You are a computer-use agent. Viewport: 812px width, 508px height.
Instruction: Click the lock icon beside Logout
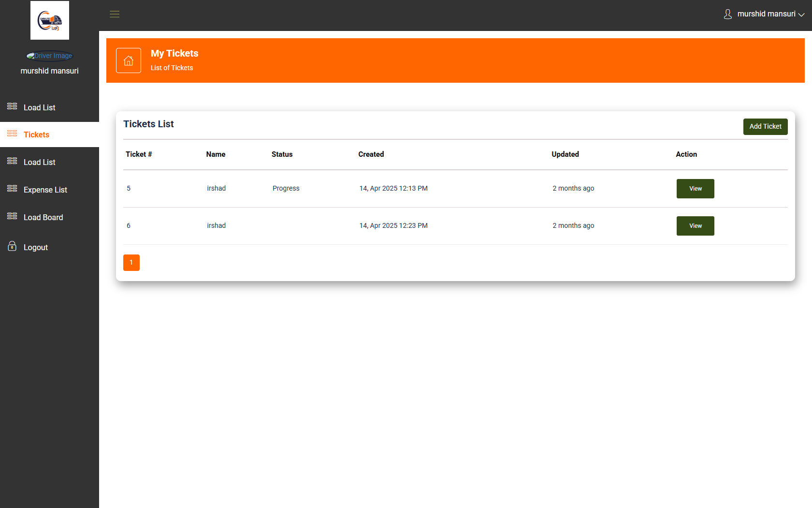coord(12,246)
